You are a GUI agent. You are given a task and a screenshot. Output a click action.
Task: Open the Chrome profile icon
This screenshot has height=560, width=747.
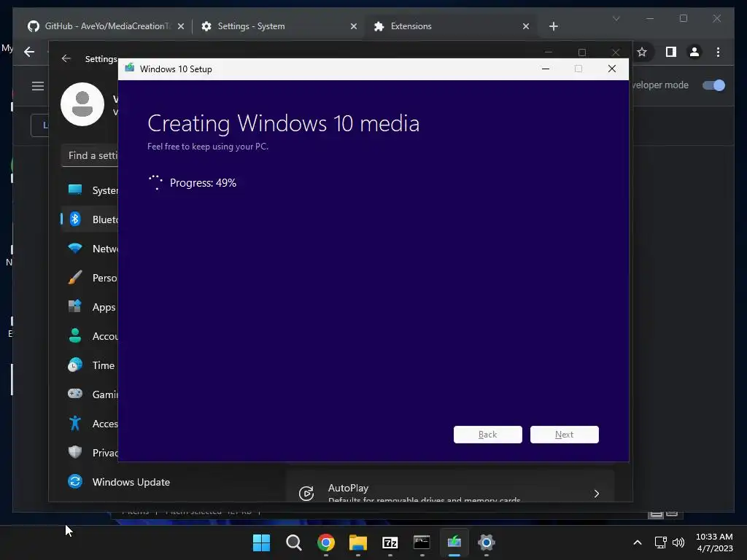[694, 52]
